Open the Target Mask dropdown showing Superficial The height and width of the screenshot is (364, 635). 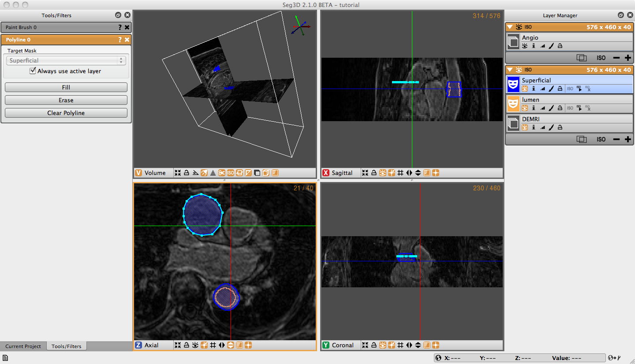tap(66, 60)
